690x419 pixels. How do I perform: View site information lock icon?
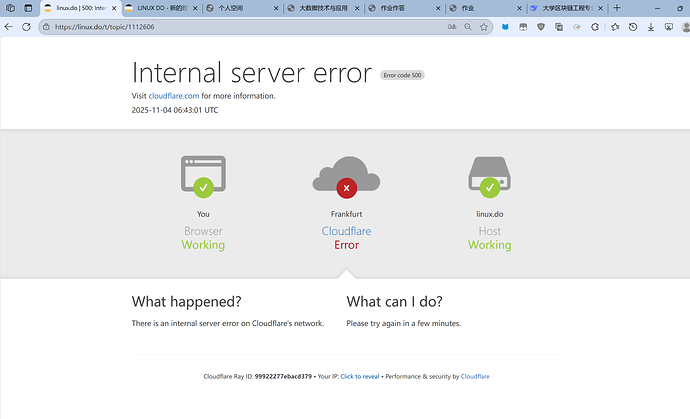(46, 27)
